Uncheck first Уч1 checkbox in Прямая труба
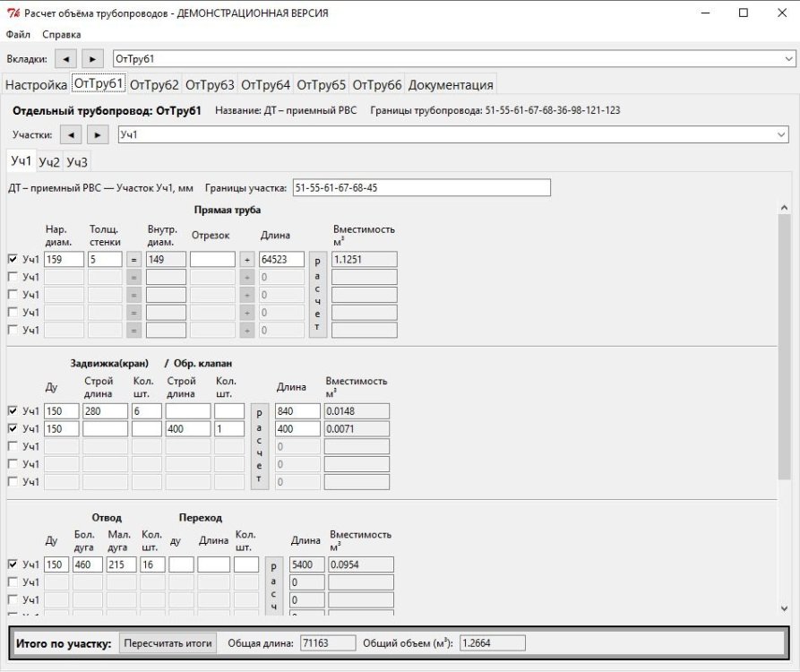Viewport: 800px width, 672px height. click(x=13, y=259)
